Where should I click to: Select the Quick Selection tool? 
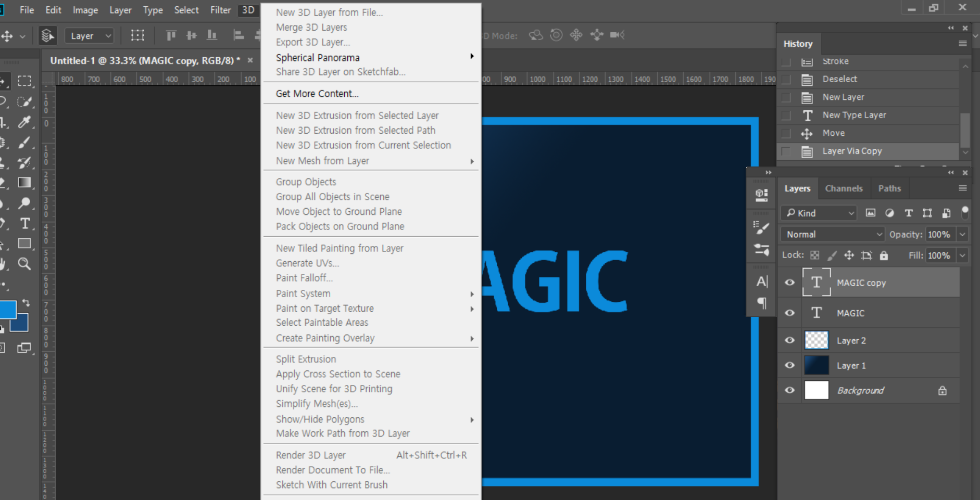[x=24, y=101]
